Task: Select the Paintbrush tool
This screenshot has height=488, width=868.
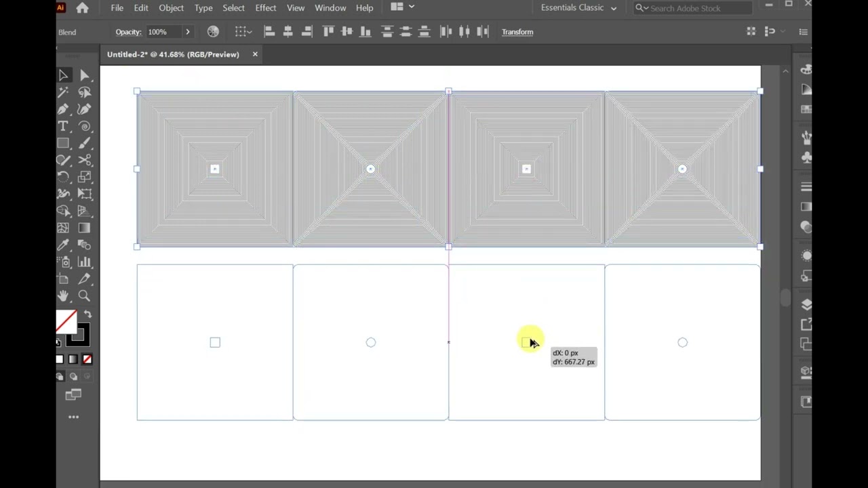Action: click(84, 143)
